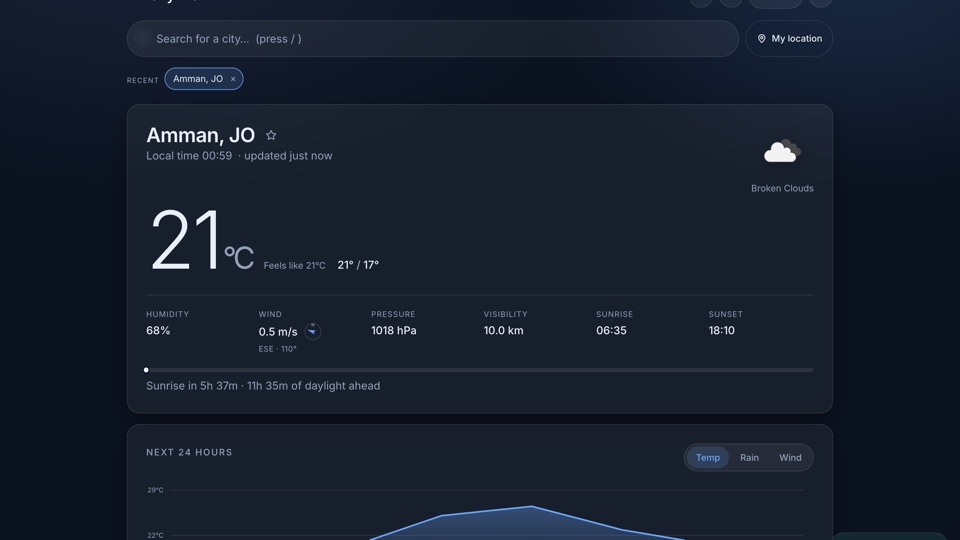Viewport: 960px width, 540px height.
Task: Click the large 21 °C temperature
Action: coord(201,240)
